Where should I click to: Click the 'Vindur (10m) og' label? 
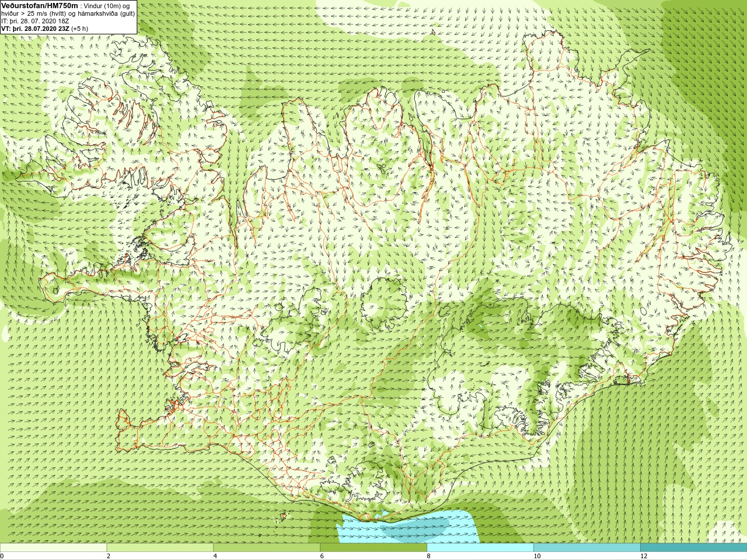point(108,6)
